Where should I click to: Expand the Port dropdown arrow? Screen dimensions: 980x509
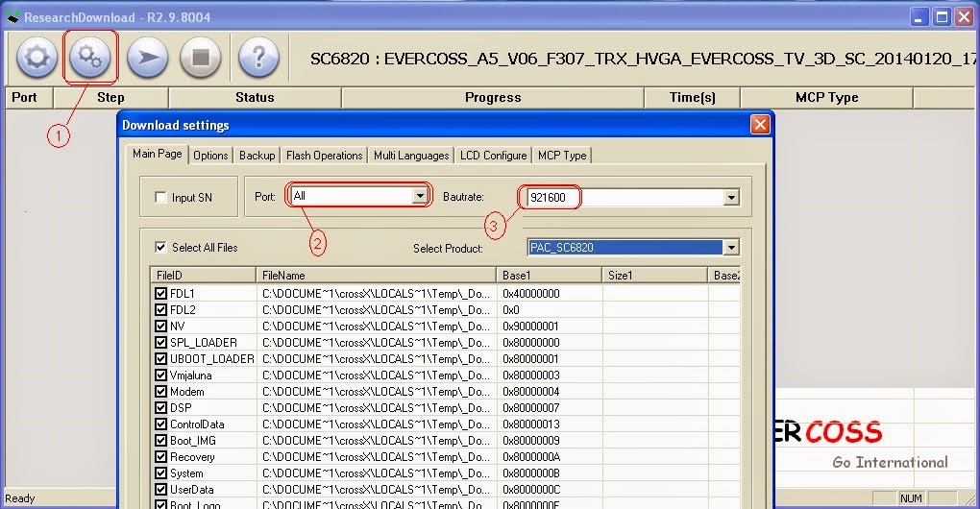click(420, 196)
